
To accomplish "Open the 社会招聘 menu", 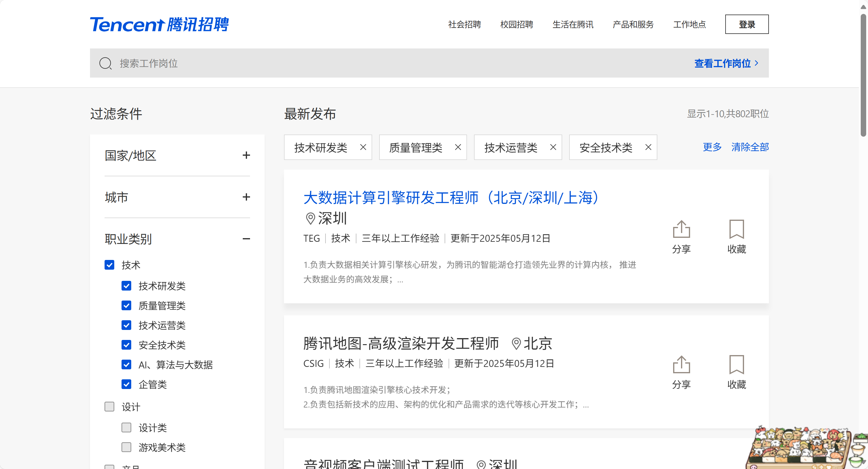I will [x=464, y=24].
